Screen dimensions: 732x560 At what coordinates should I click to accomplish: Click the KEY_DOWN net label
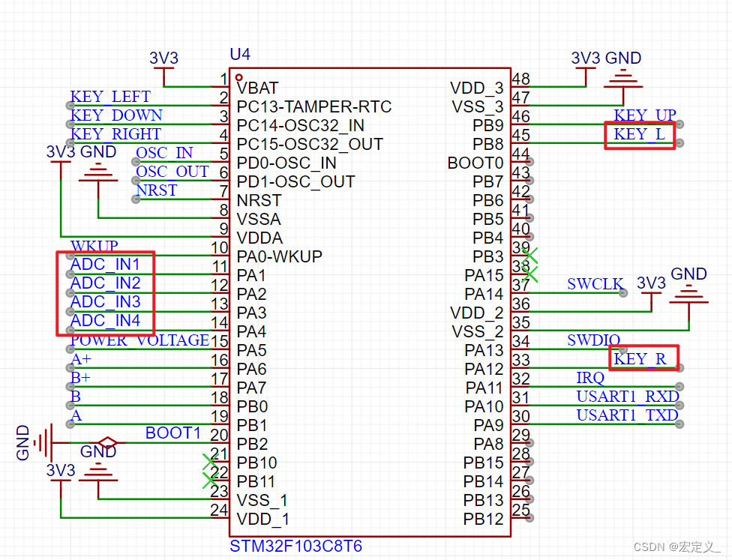point(116,115)
